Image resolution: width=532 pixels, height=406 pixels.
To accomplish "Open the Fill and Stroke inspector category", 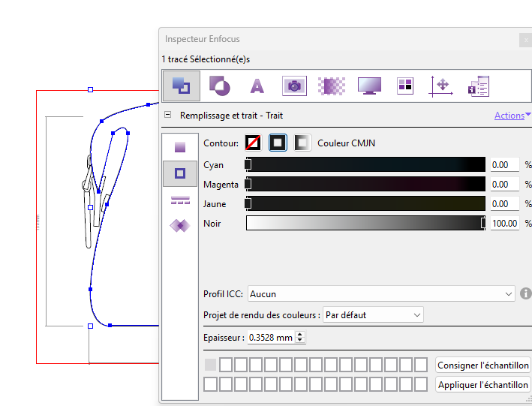I will pyautogui.click(x=181, y=86).
